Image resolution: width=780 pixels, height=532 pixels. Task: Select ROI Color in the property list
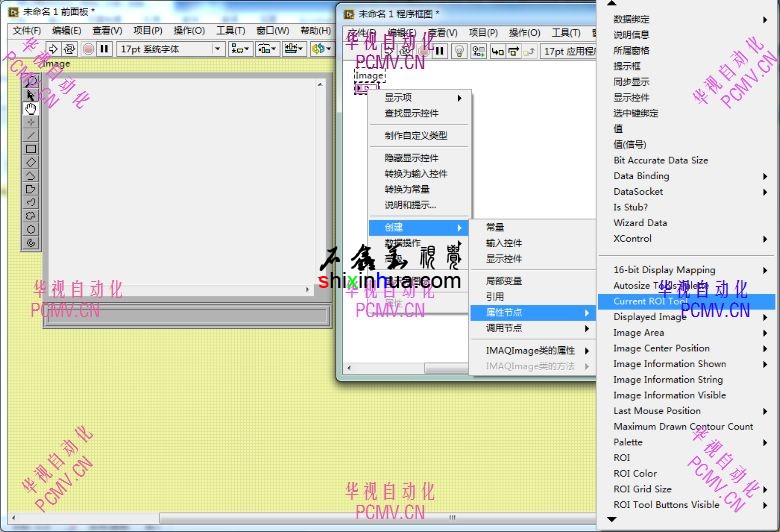tap(635, 473)
